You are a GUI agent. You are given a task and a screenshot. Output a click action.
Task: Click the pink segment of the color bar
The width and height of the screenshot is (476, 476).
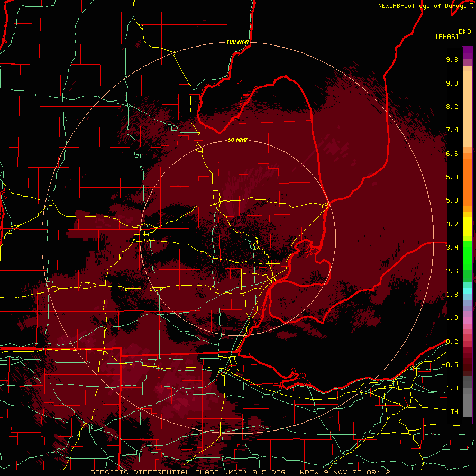[467, 321]
